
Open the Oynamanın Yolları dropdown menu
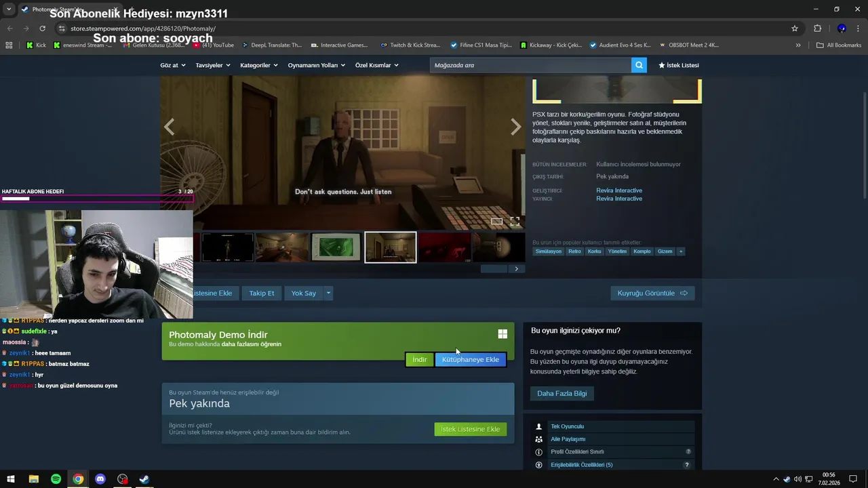tap(316, 65)
